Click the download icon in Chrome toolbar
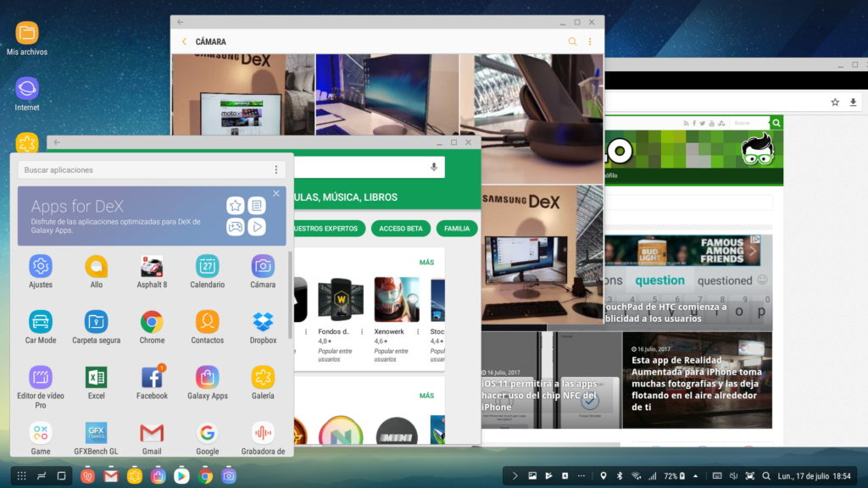 tap(853, 102)
